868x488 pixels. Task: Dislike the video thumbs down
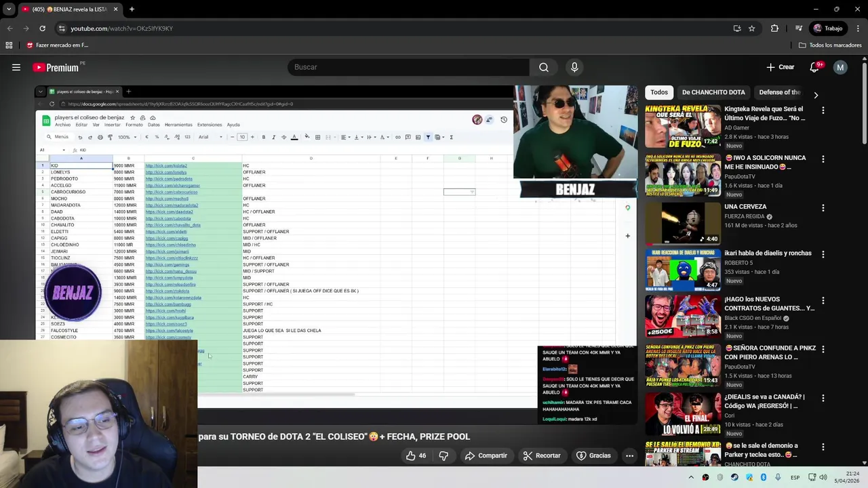point(443,455)
